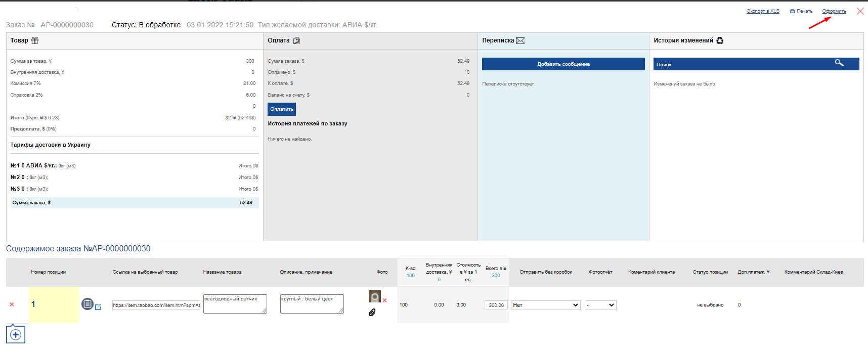This screenshot has width=868, height=354.
Task: Click the Оформить link
Action: point(834,11)
